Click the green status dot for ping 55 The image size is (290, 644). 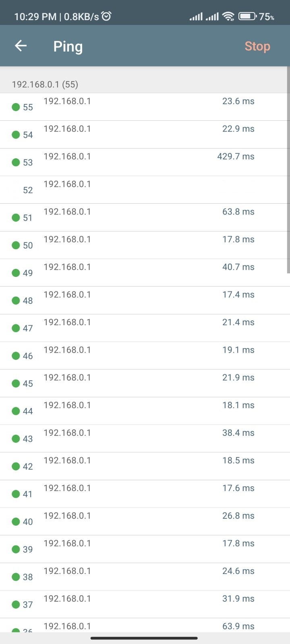pyautogui.click(x=16, y=107)
